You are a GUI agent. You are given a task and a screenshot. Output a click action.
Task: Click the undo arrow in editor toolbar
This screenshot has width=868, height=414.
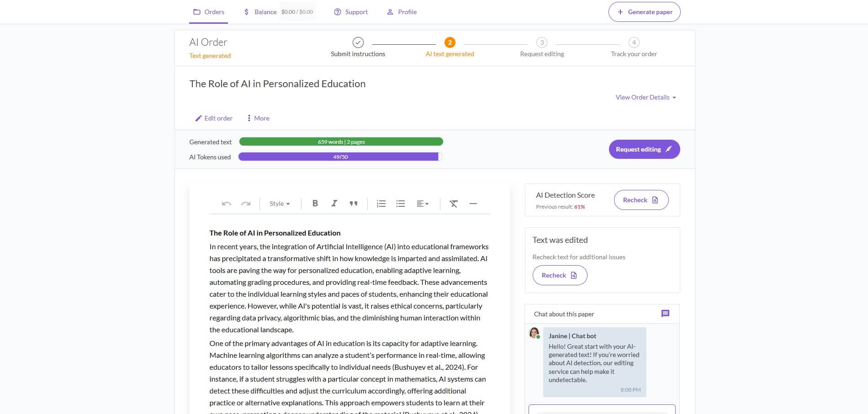226,204
